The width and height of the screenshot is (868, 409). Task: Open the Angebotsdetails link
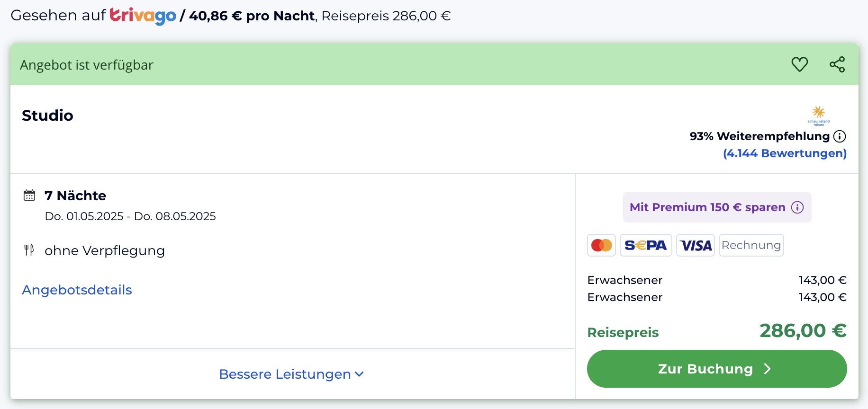pos(77,290)
